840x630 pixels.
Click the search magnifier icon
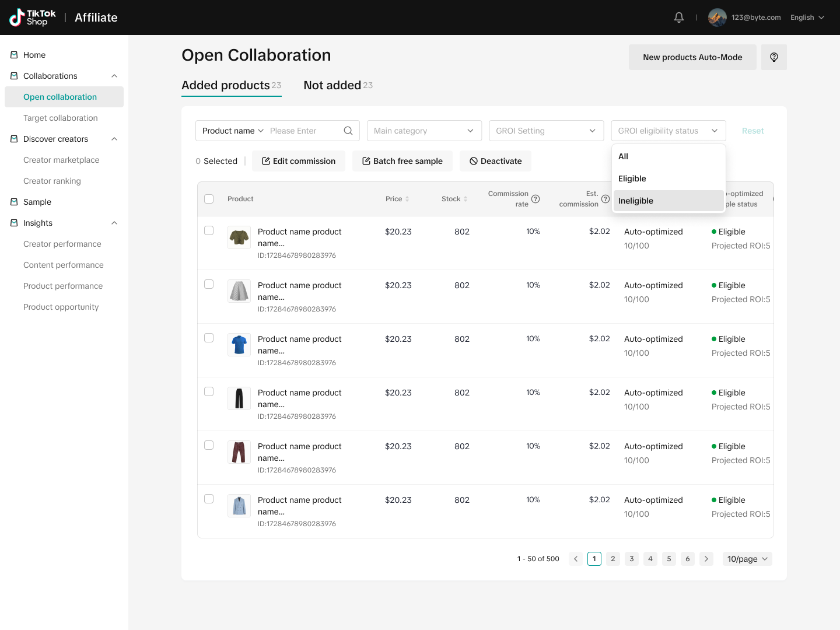(x=348, y=131)
